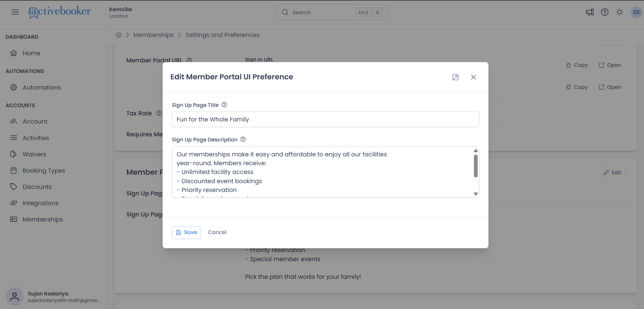Open the announcements megaphone icon

pos(590,12)
